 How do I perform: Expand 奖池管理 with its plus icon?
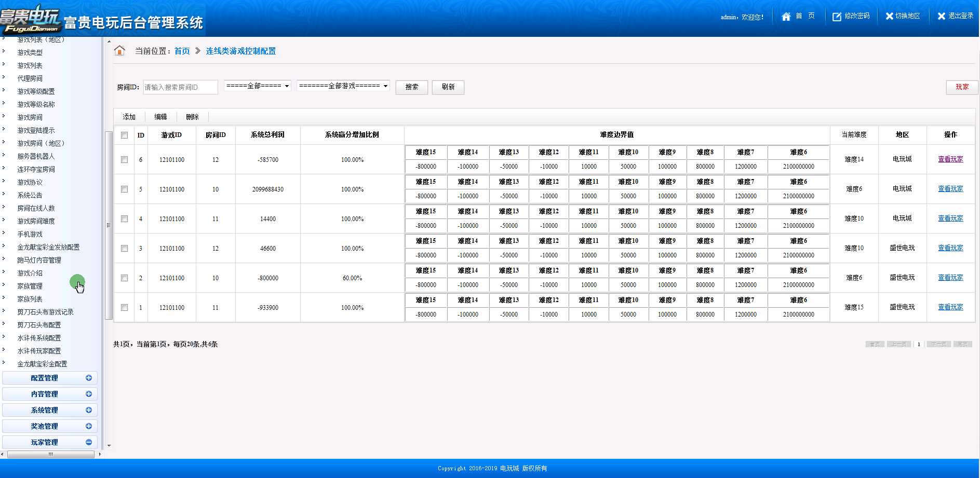coord(89,426)
